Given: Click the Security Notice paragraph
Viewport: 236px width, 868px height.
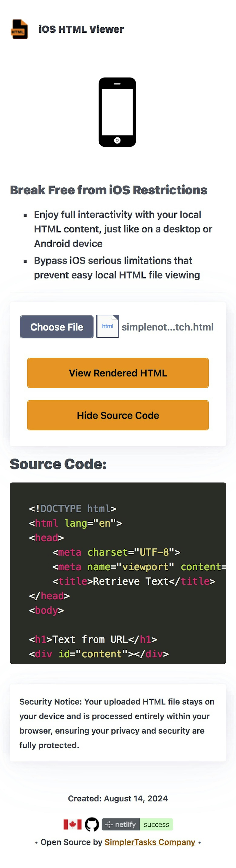Looking at the screenshot, I should [117, 723].
